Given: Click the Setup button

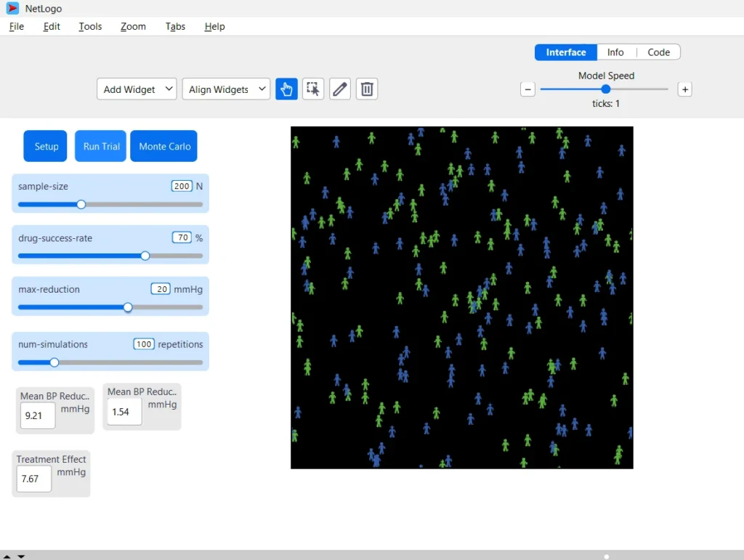Looking at the screenshot, I should (46, 146).
